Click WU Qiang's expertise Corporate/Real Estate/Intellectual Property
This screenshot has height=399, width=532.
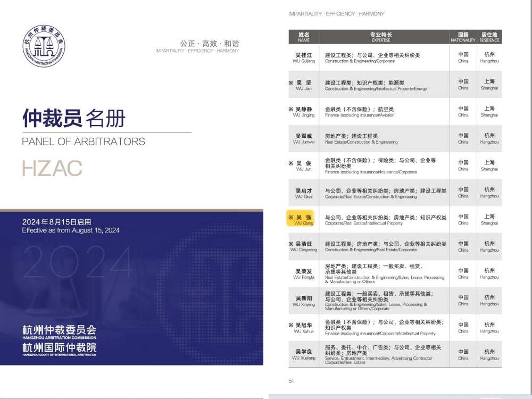pyautogui.click(x=364, y=223)
